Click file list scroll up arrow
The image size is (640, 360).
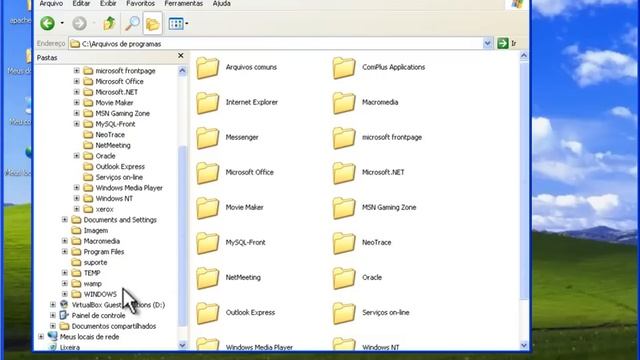tap(524, 56)
